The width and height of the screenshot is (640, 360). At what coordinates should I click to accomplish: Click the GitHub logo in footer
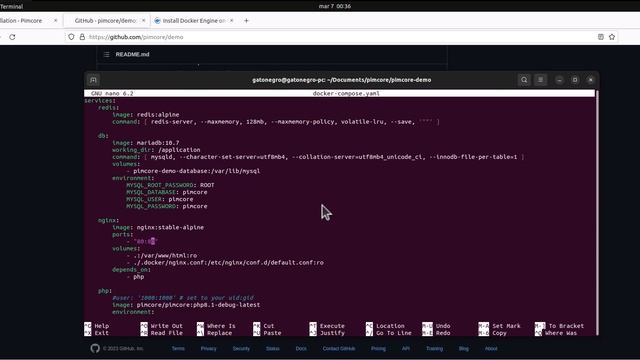(x=95, y=348)
